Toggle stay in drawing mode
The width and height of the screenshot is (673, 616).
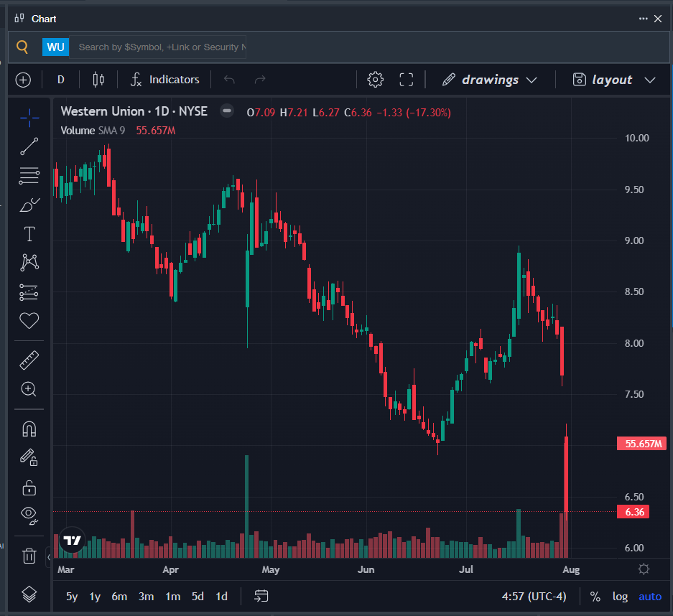(x=29, y=458)
